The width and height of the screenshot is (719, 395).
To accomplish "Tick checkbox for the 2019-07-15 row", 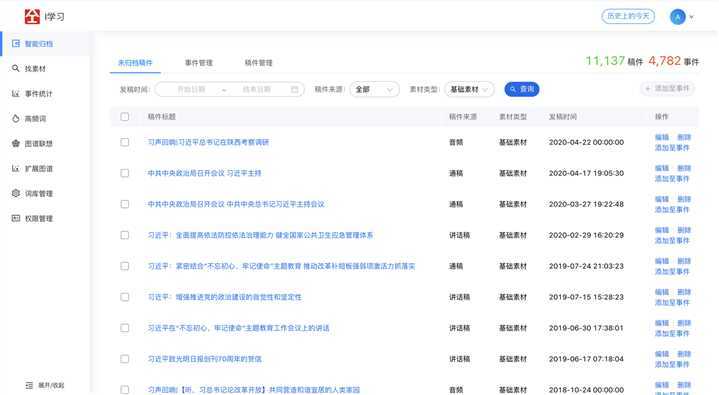I will point(125,297).
